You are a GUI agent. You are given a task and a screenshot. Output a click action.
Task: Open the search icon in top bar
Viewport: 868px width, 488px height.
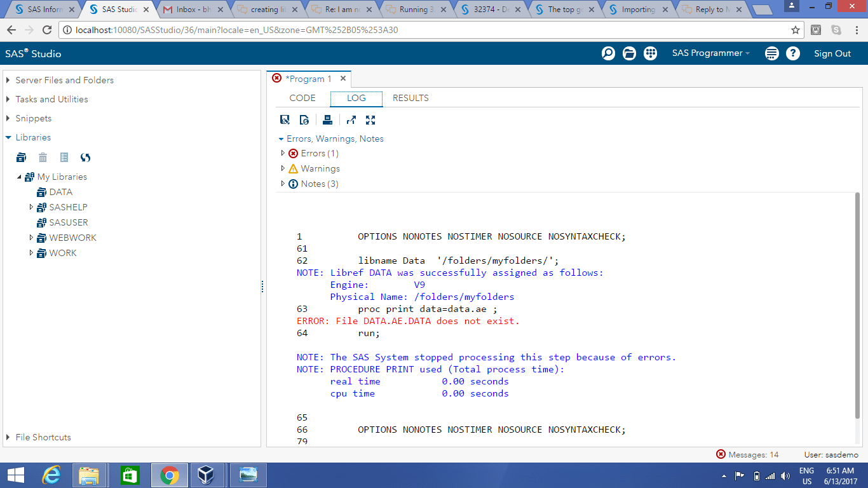point(608,53)
